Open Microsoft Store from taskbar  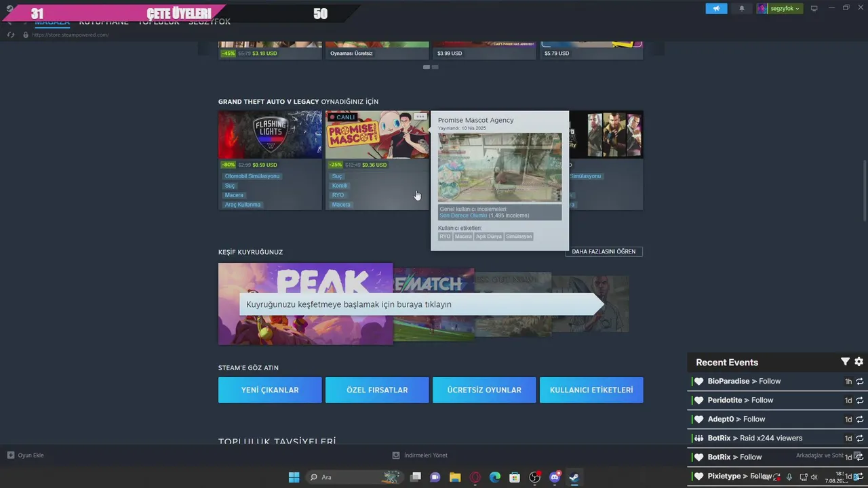[x=515, y=477]
